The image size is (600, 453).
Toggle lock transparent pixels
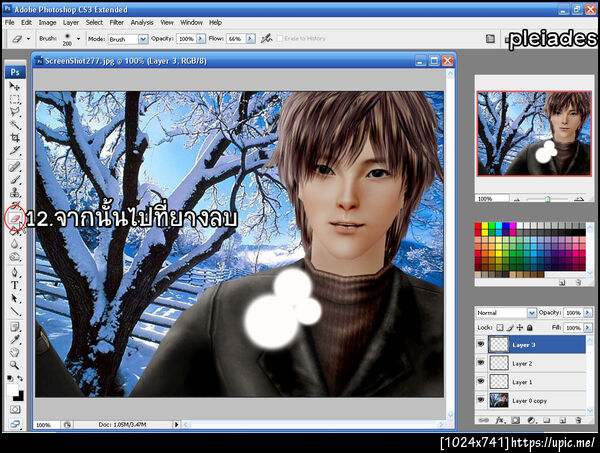[500, 328]
